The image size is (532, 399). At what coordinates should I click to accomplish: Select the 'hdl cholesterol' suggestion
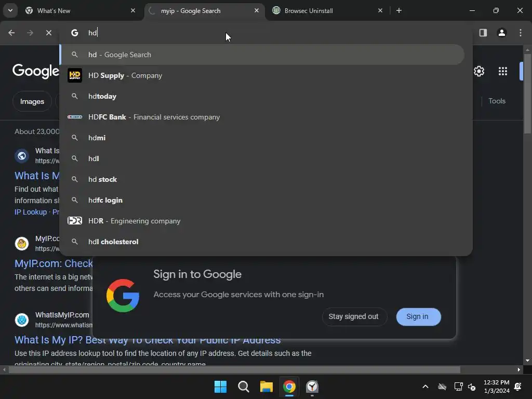(x=262, y=242)
